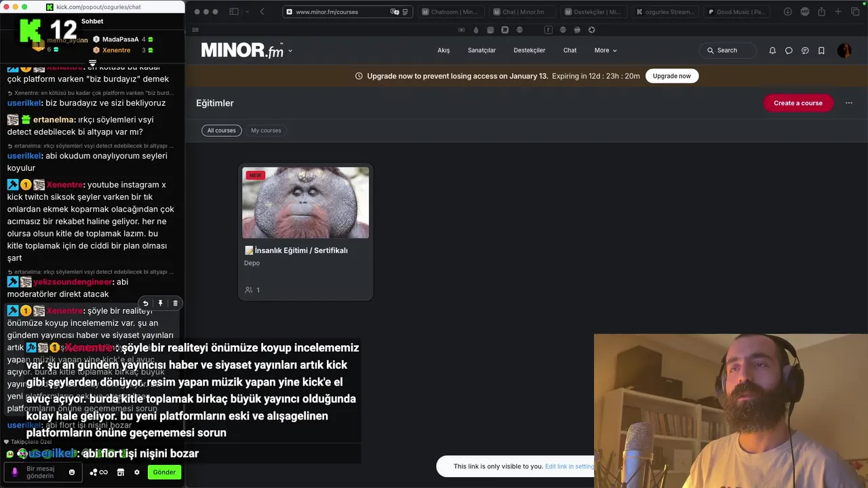The image size is (868, 488).
Task: Open the Instagram favorite in the favorites bar
Action: click(x=490, y=30)
